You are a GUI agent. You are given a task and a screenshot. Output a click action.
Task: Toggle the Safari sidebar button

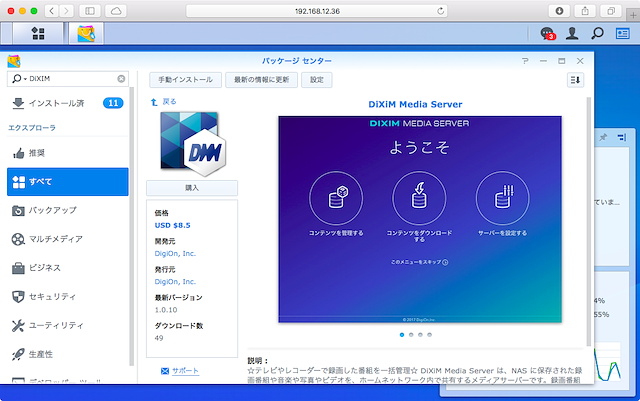click(x=90, y=11)
